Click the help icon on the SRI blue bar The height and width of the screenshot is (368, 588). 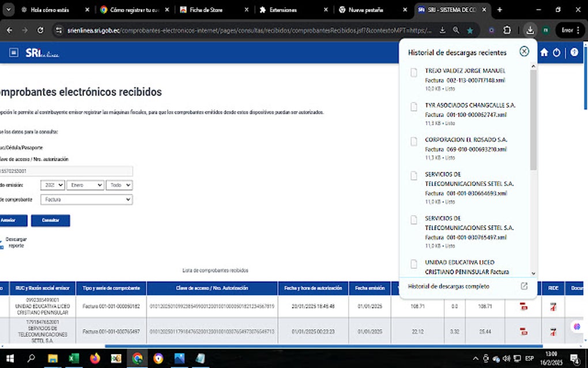click(574, 51)
